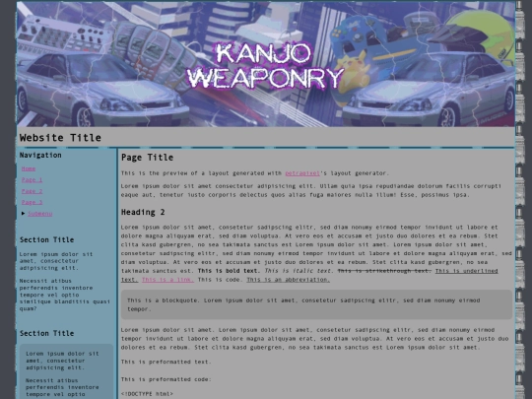Follow the petrapixel link
The image size is (532, 399).
tap(302, 173)
